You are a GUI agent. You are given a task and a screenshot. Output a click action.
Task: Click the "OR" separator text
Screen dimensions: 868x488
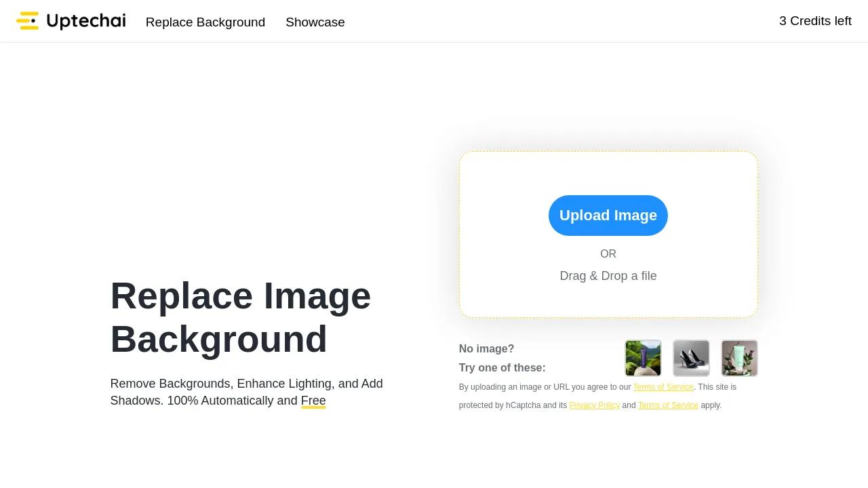coord(608,254)
